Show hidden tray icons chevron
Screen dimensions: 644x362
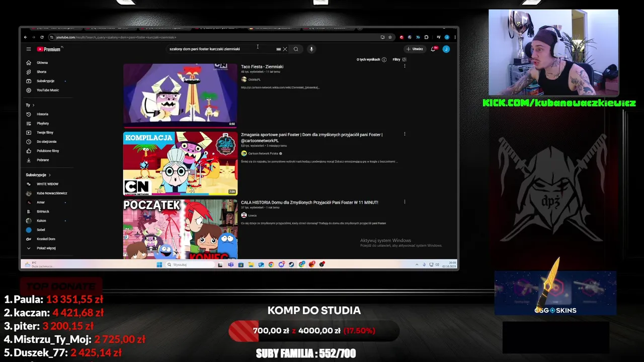click(x=417, y=264)
